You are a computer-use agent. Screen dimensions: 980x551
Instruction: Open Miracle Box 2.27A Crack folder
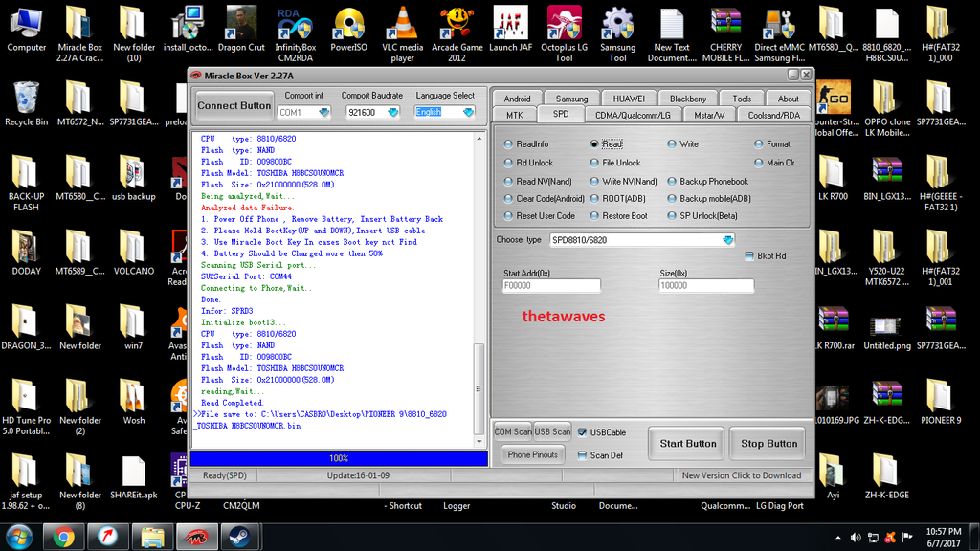click(79, 34)
